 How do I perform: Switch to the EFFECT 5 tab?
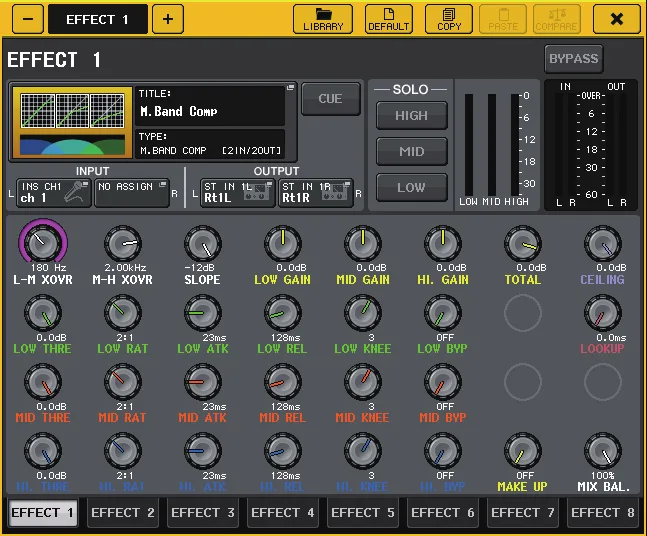pyautogui.click(x=363, y=512)
